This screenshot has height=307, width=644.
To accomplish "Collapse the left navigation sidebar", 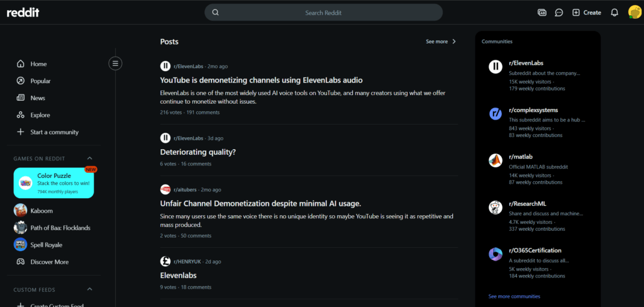I will click(116, 64).
